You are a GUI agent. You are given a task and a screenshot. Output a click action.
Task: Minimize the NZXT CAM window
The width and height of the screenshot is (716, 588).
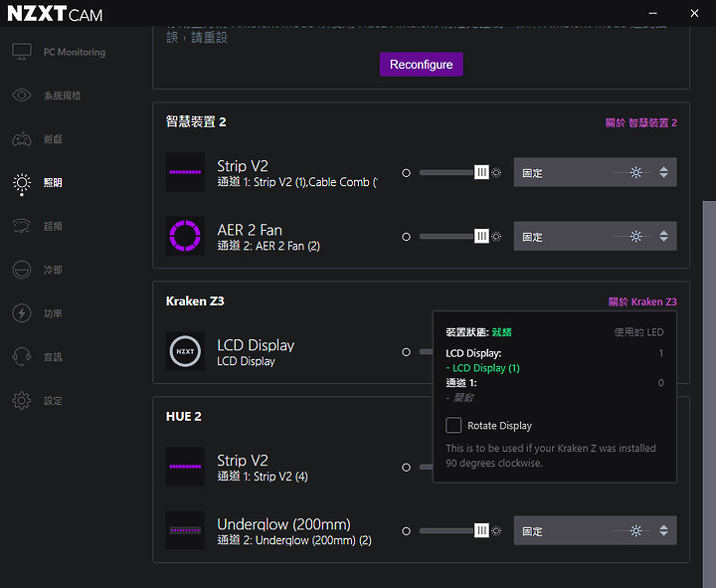click(x=653, y=13)
